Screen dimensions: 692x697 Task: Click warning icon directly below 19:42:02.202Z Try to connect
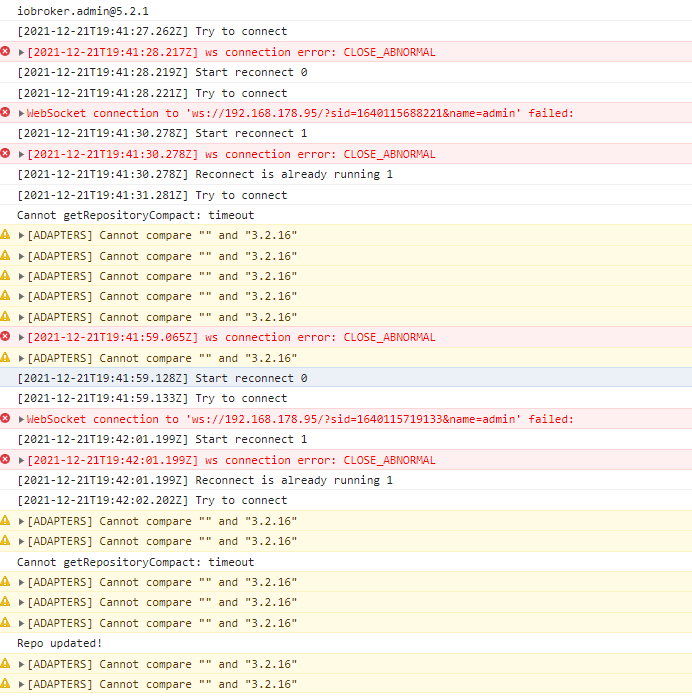pyautogui.click(x=5, y=520)
